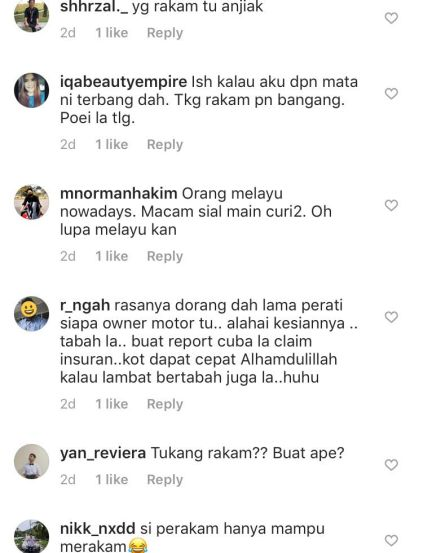This screenshot has width=423, height=553.
Task: Reply to yan_reviera's comment
Action: tap(165, 480)
